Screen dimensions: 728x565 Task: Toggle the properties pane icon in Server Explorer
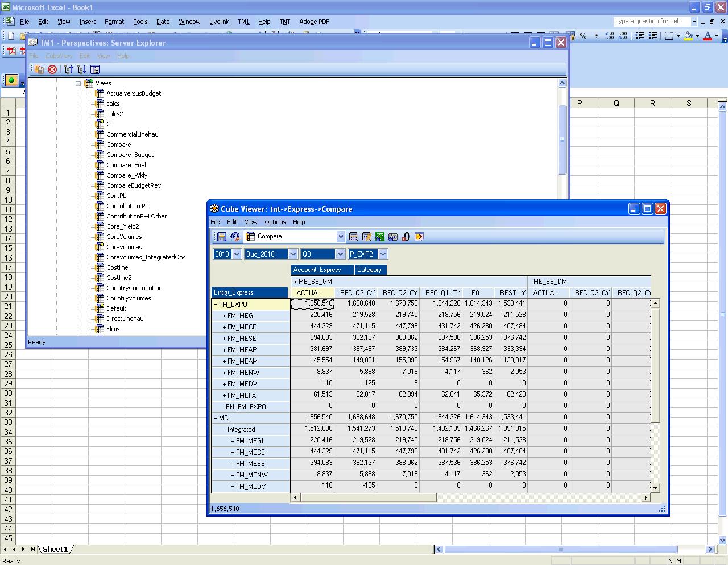click(x=95, y=69)
